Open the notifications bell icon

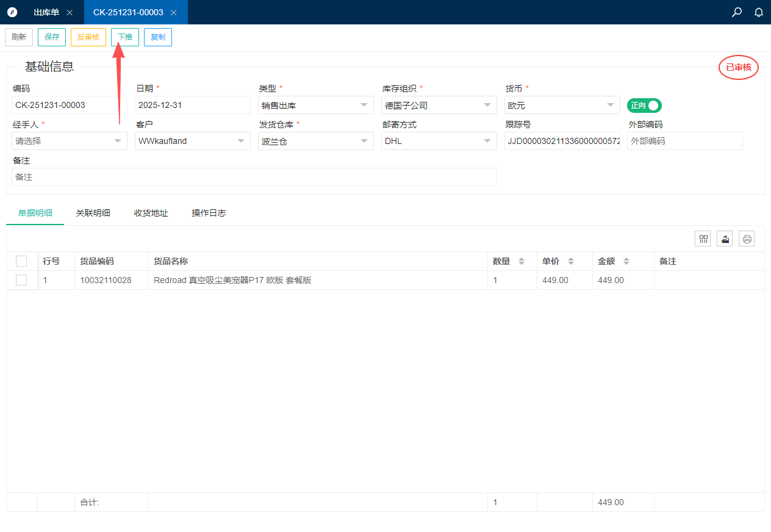click(x=759, y=12)
